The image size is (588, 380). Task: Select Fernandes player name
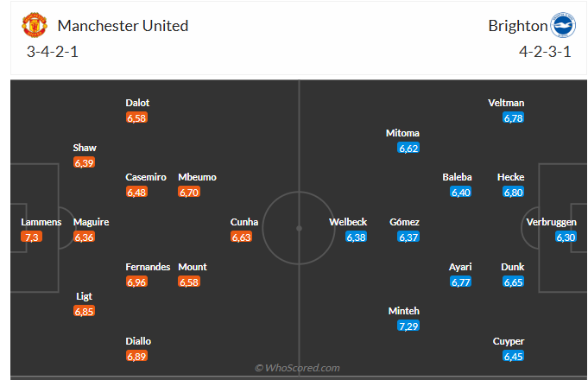point(149,267)
